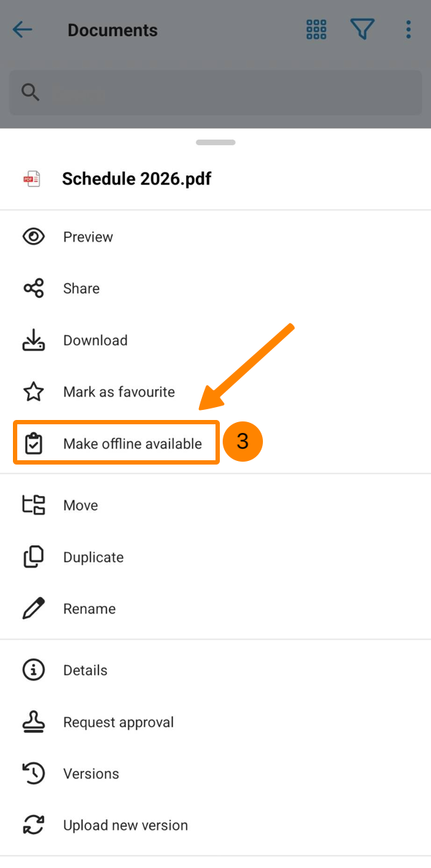Screen dimensions: 431x868
Task: Click inside the search field
Action: [215, 92]
